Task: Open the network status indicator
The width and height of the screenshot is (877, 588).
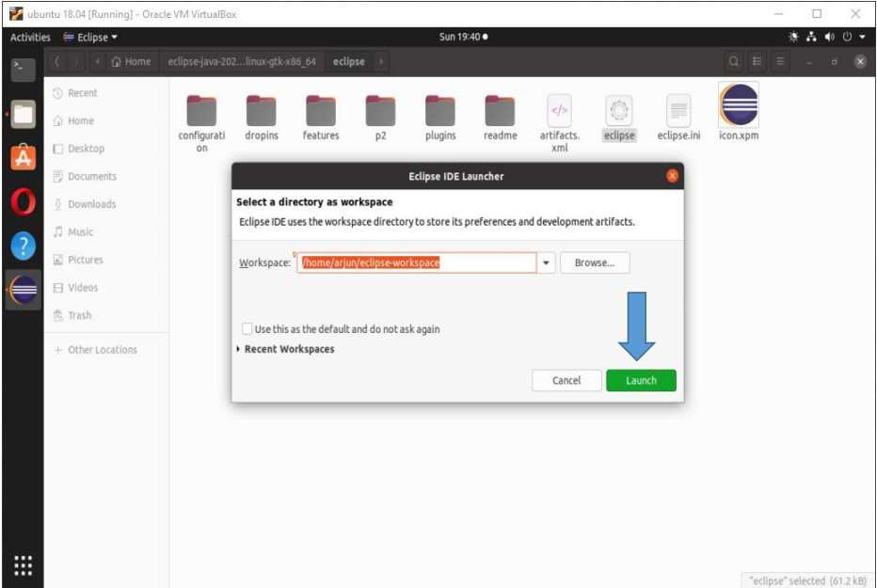Action: pos(811,37)
